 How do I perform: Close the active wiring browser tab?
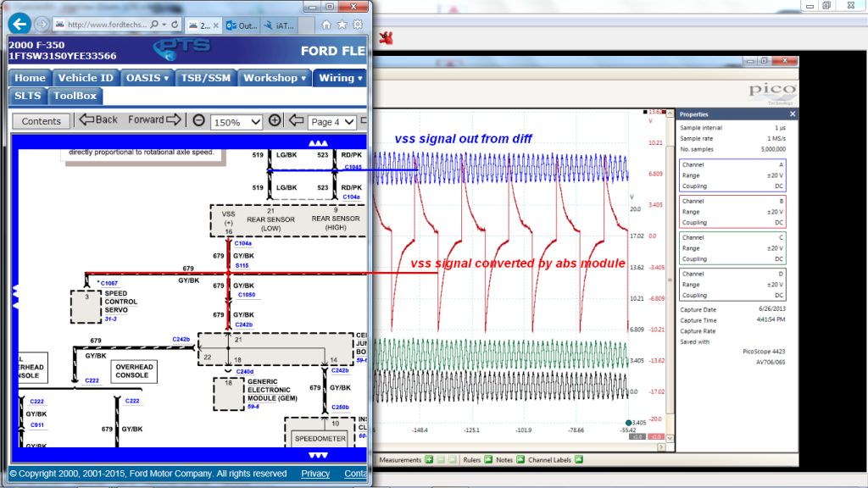(x=216, y=25)
